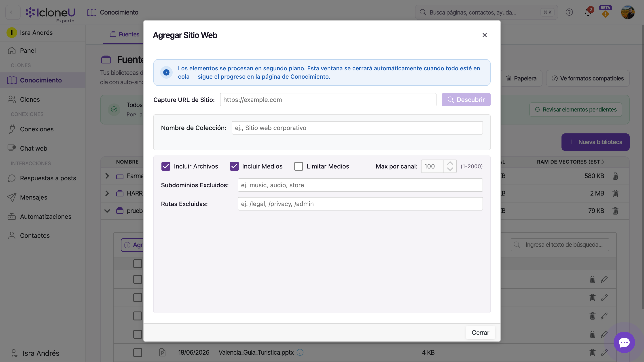This screenshot has width=644, height=362.
Task: Expand the Farma library row
Action: [107, 176]
